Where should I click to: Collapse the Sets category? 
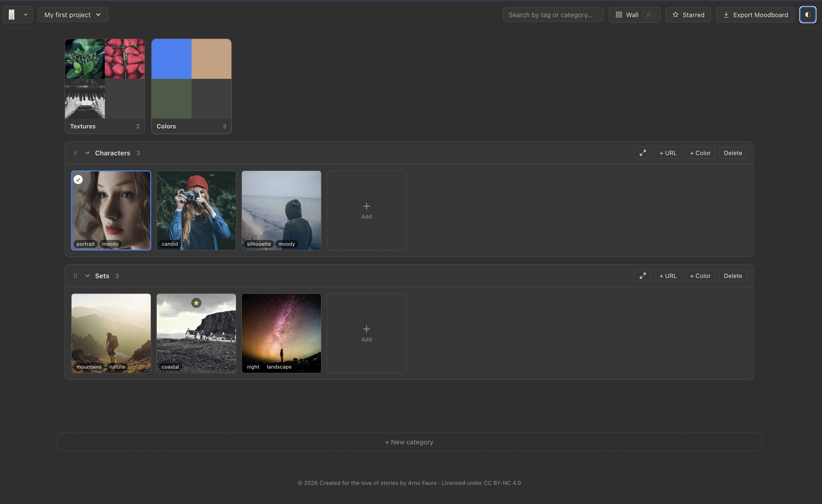point(87,276)
